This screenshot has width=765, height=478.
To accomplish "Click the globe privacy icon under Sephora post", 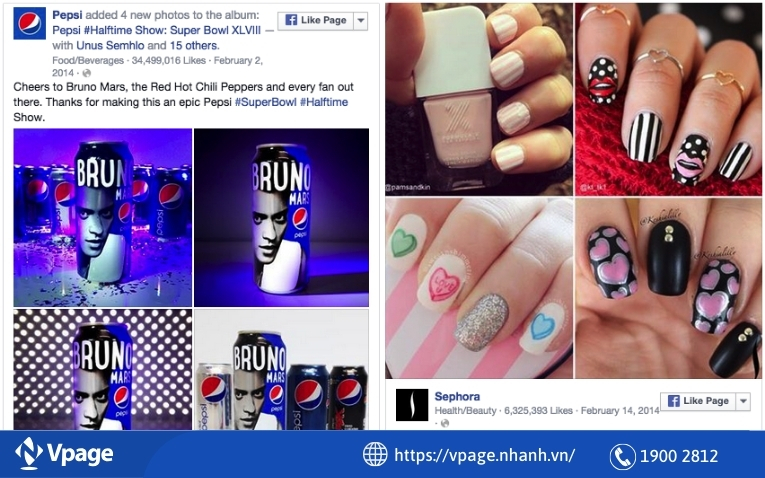I will click(444, 423).
